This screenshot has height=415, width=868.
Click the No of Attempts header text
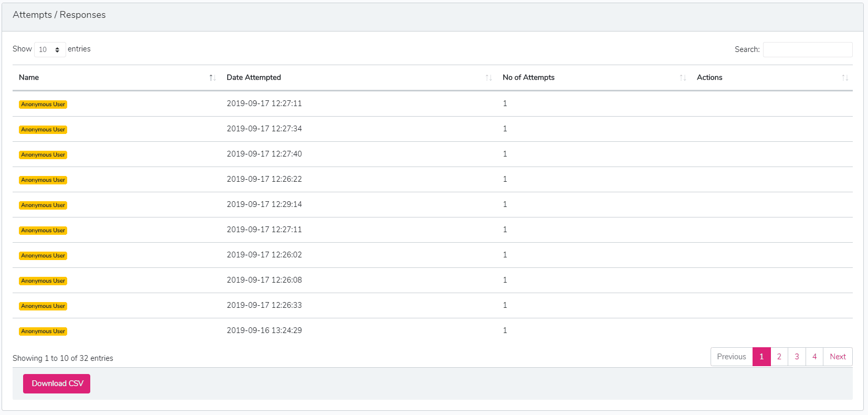pos(528,77)
